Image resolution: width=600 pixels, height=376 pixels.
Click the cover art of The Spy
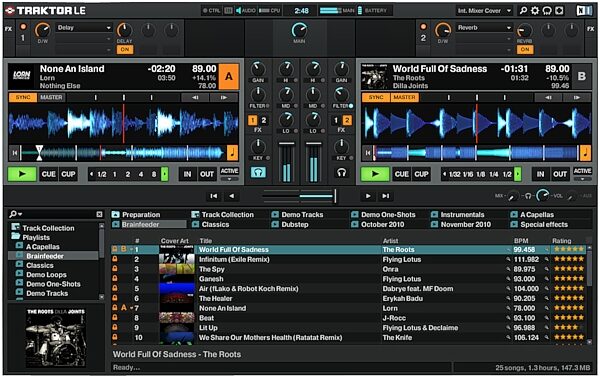click(176, 269)
